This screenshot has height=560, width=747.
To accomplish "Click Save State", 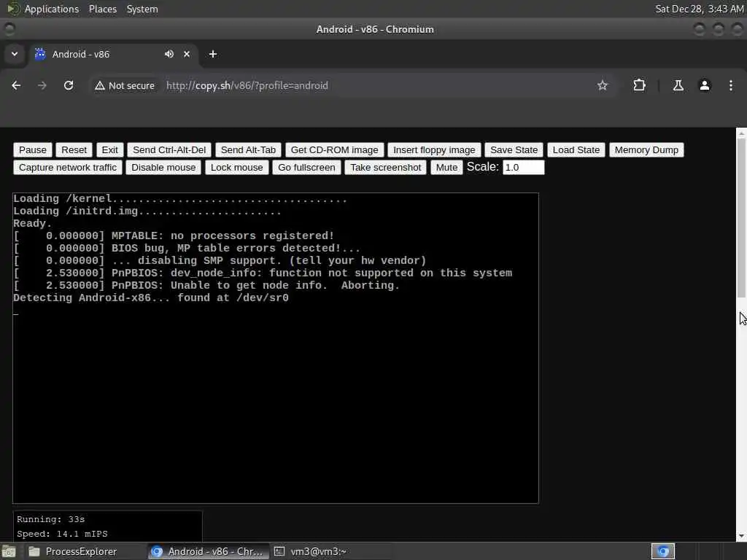I will tap(514, 150).
